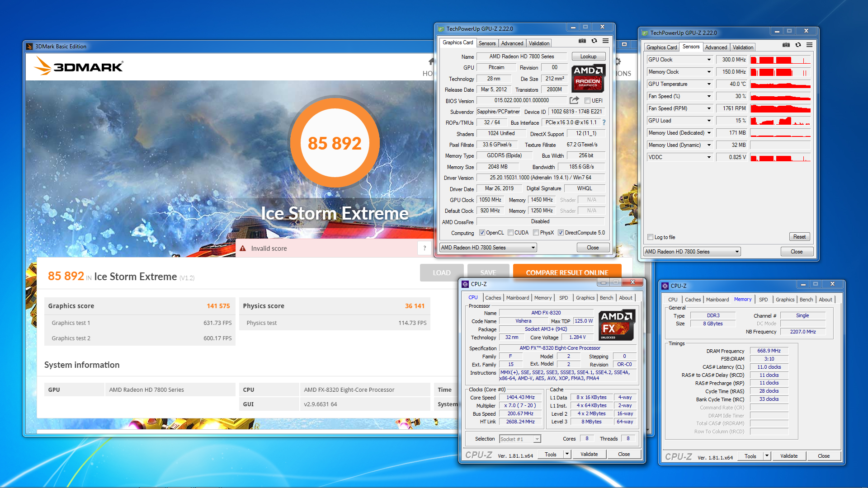Click the CPU-Z title bar icon in Memory window

coord(665,286)
